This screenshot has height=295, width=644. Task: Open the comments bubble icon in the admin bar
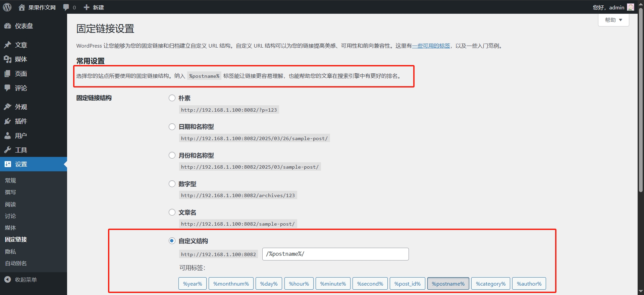click(x=66, y=7)
